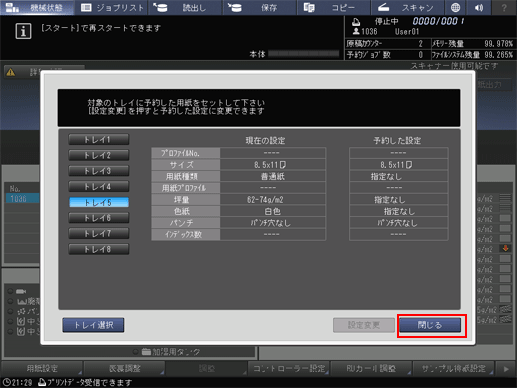The height and width of the screenshot is (388, 517).
Task: Click the speaker volume icon
Action: (x=479, y=7)
